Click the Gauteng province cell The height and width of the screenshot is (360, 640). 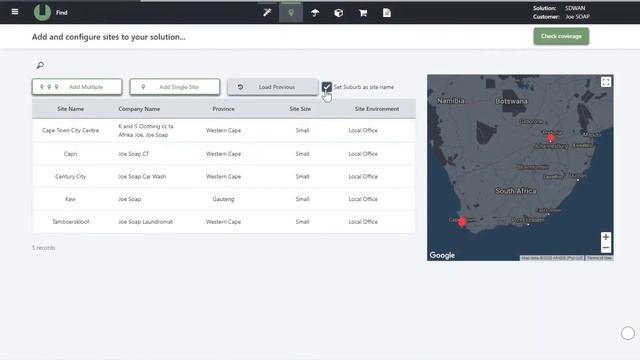point(223,199)
